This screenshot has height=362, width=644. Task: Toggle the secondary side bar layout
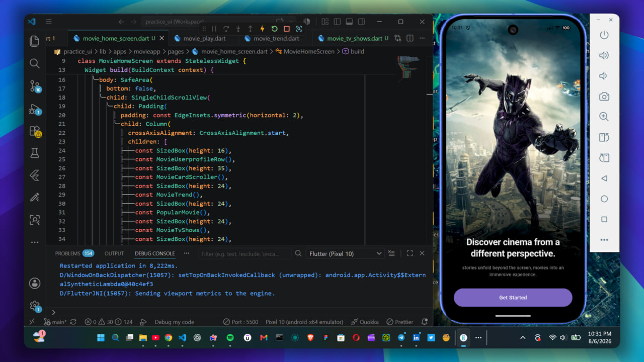coord(361,22)
